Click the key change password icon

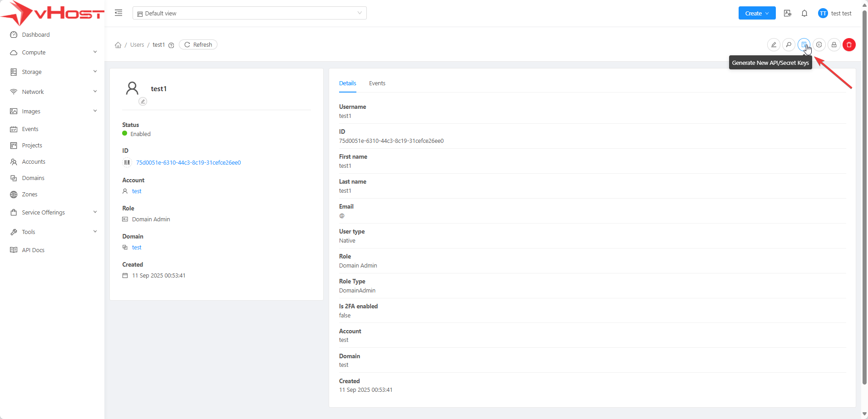point(789,45)
